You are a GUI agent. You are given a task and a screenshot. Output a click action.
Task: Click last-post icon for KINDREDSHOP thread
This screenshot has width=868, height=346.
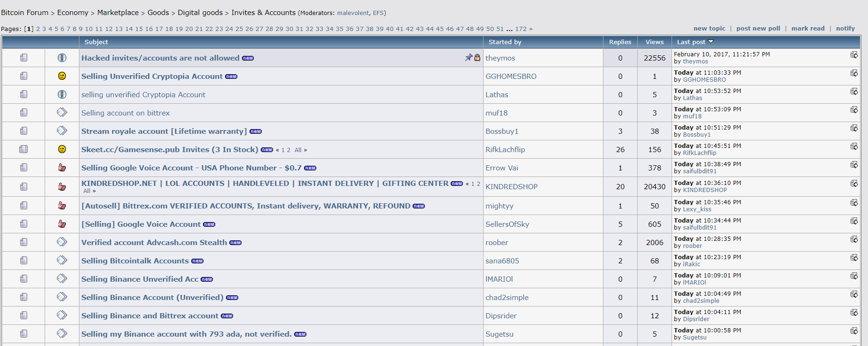point(854,184)
